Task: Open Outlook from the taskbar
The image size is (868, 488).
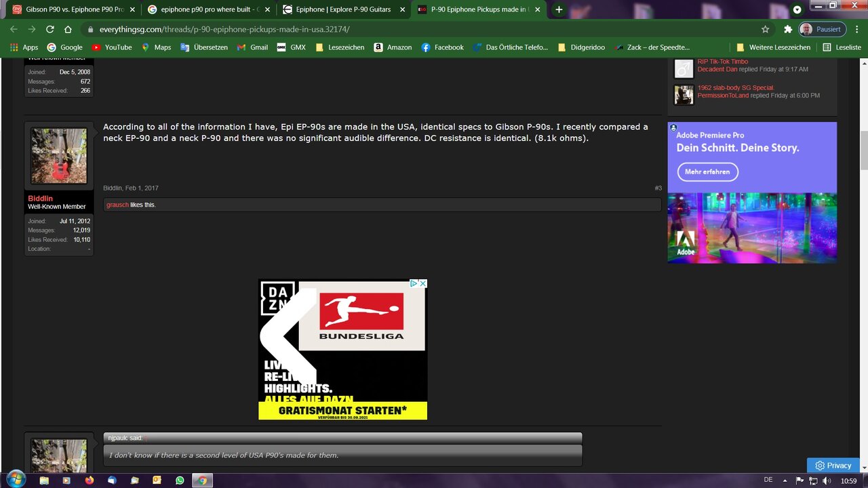Action: pyautogui.click(x=157, y=481)
